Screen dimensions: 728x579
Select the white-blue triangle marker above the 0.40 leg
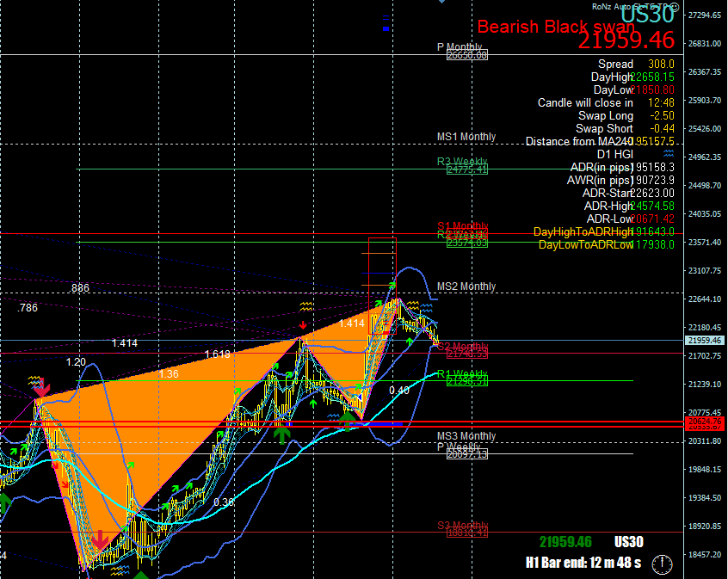(x=358, y=397)
